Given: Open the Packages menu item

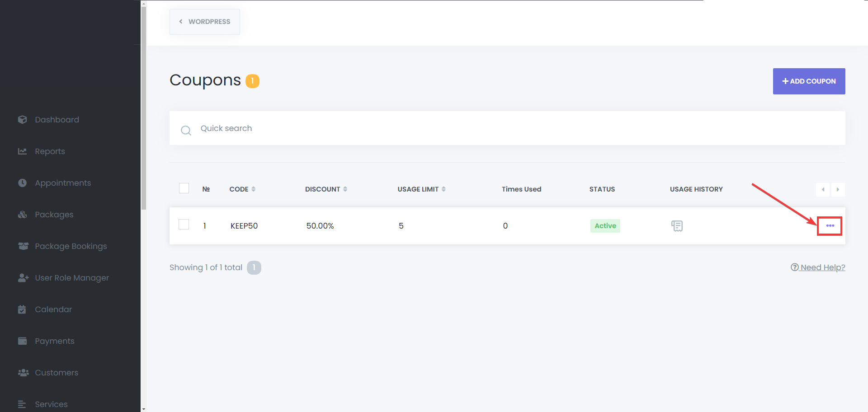Looking at the screenshot, I should pos(54,215).
